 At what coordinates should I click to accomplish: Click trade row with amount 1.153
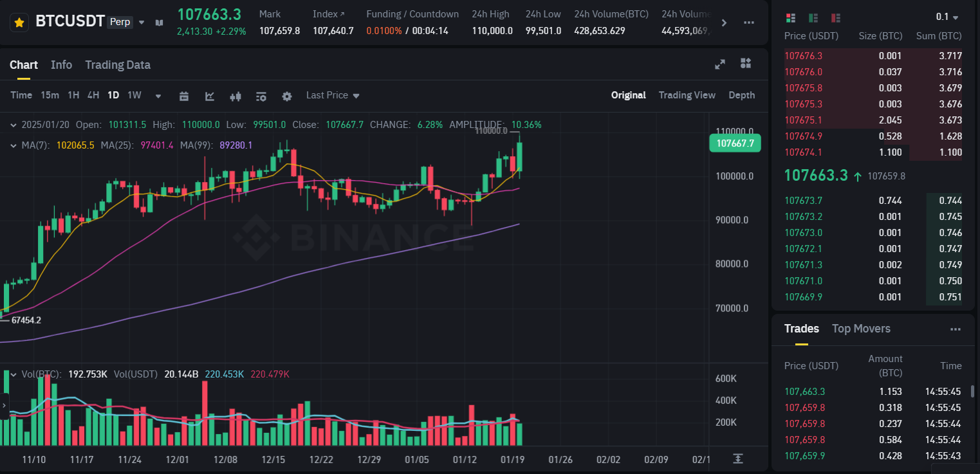click(x=873, y=392)
